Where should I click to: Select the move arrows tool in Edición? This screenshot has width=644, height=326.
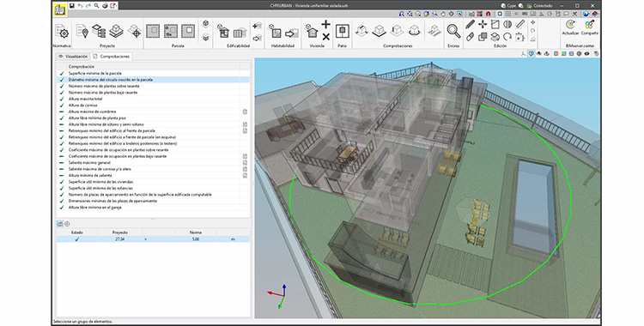pos(483,25)
